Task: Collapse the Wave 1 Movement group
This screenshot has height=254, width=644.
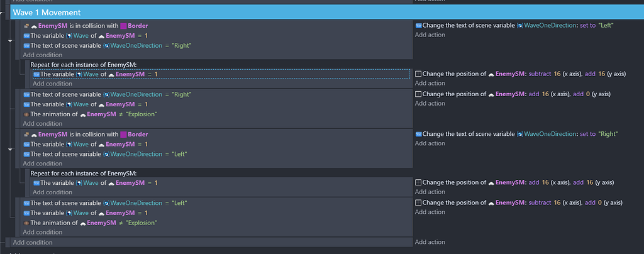Action: click(x=3, y=13)
